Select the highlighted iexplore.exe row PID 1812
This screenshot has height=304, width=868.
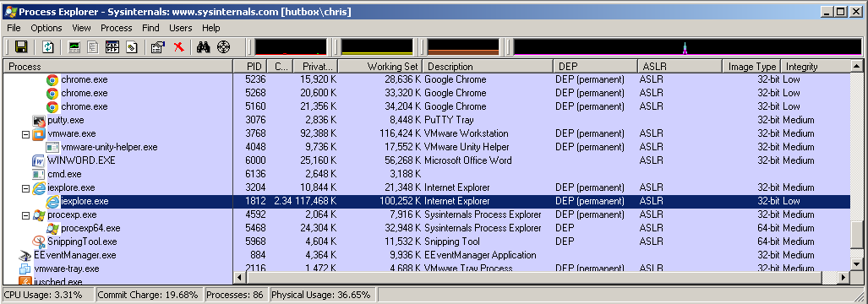[426, 201]
